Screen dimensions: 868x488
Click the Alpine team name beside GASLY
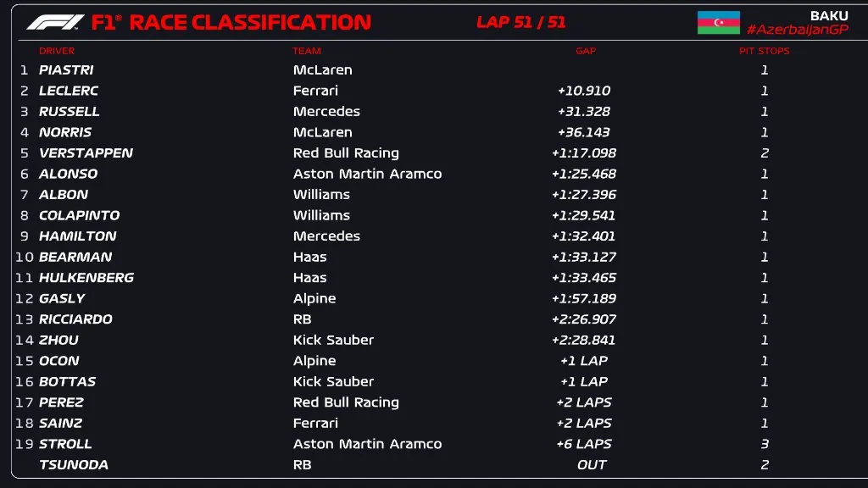click(x=314, y=298)
